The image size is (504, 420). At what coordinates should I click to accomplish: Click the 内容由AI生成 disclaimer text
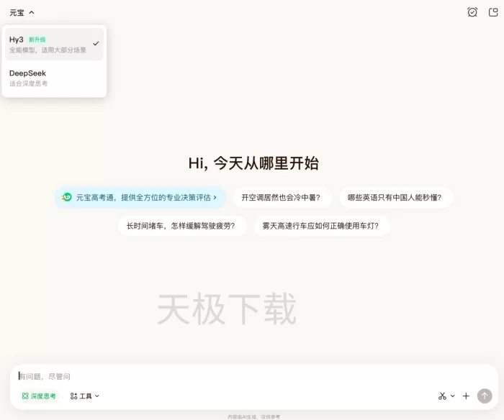click(x=254, y=417)
